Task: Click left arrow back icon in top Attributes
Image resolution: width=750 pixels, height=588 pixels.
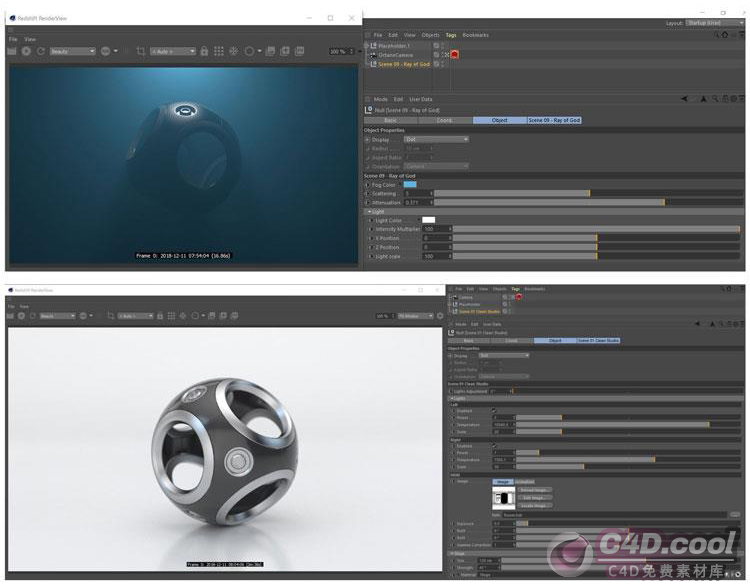Action: (x=684, y=99)
